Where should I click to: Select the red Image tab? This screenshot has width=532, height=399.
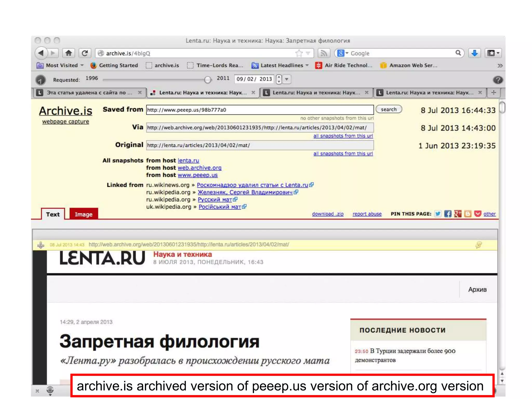click(x=84, y=214)
